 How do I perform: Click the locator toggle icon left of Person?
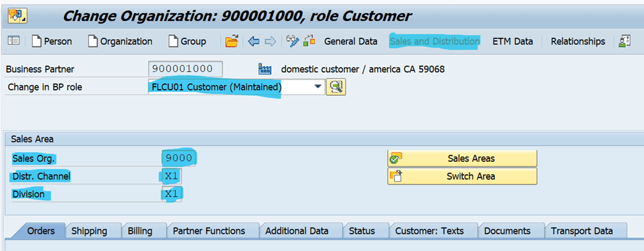click(x=14, y=42)
